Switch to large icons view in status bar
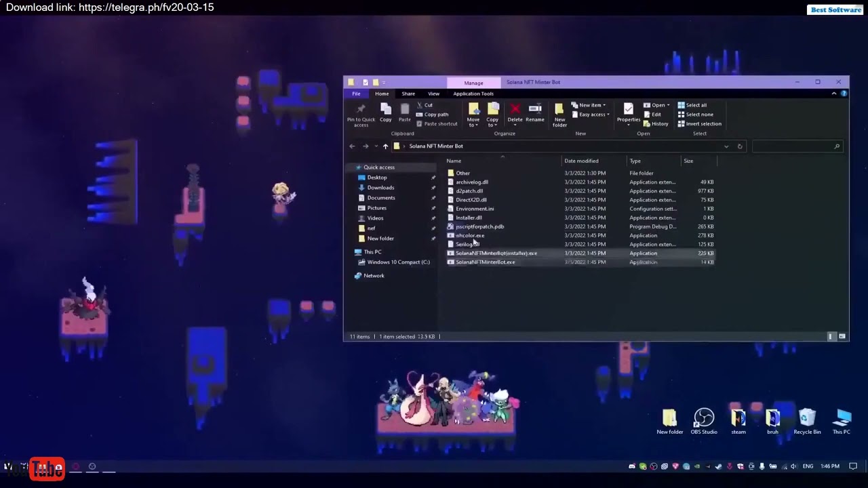The image size is (868, 488). pyautogui.click(x=842, y=336)
